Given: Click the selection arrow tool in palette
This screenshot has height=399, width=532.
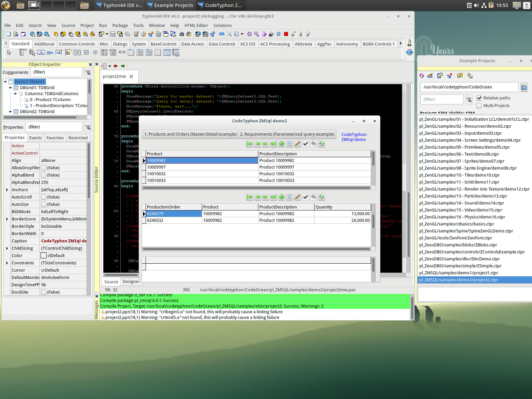Looking at the screenshot, I should [9, 53].
